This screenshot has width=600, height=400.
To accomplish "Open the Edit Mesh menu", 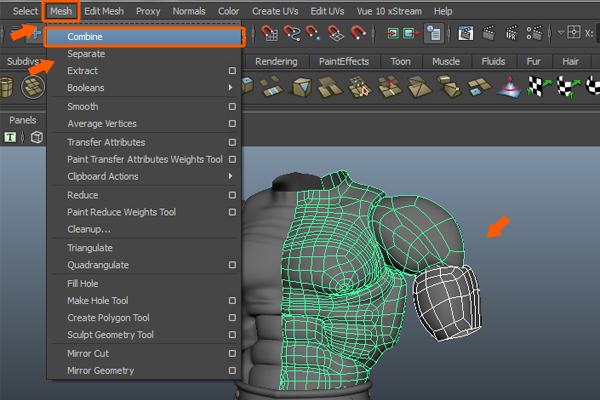I will (x=105, y=11).
